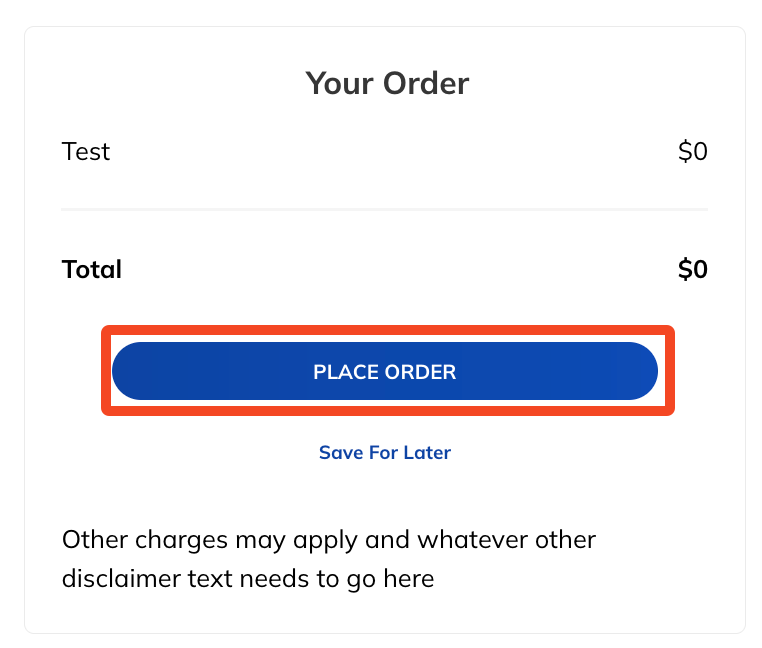Image resolution: width=762 pixels, height=648 pixels.
Task: Click the $0 price beside Test
Action: click(692, 152)
